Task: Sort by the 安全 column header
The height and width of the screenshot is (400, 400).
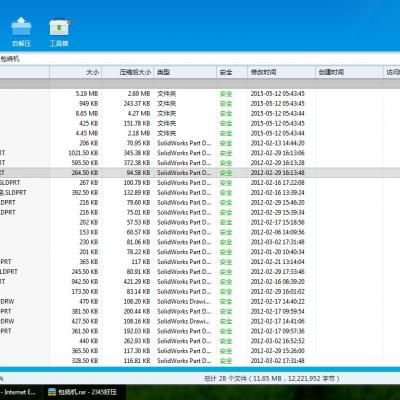Action: point(232,72)
